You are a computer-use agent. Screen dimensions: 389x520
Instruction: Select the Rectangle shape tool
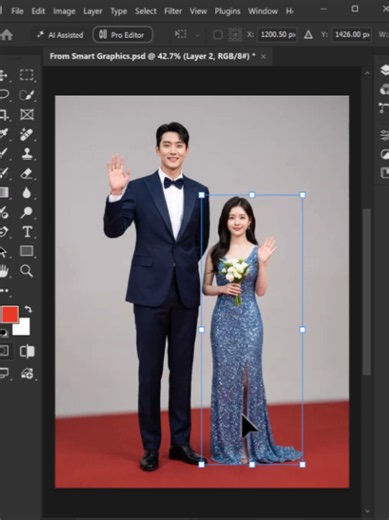point(27,251)
